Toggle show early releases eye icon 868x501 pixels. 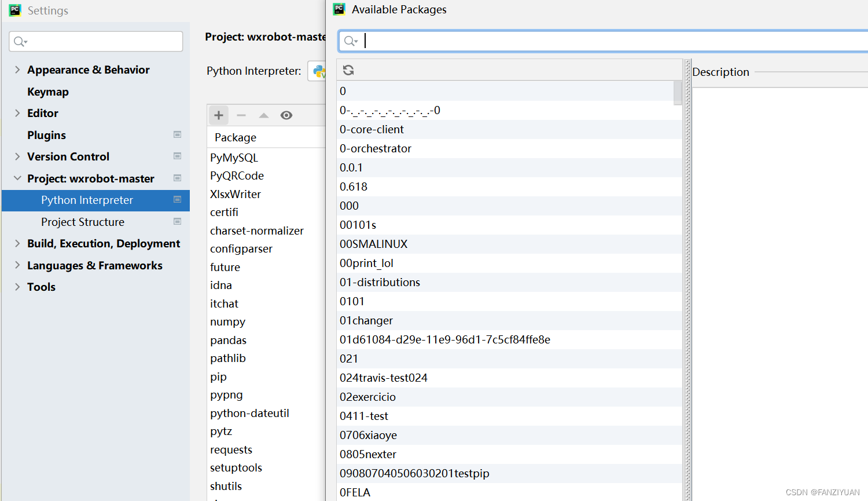[x=286, y=115]
